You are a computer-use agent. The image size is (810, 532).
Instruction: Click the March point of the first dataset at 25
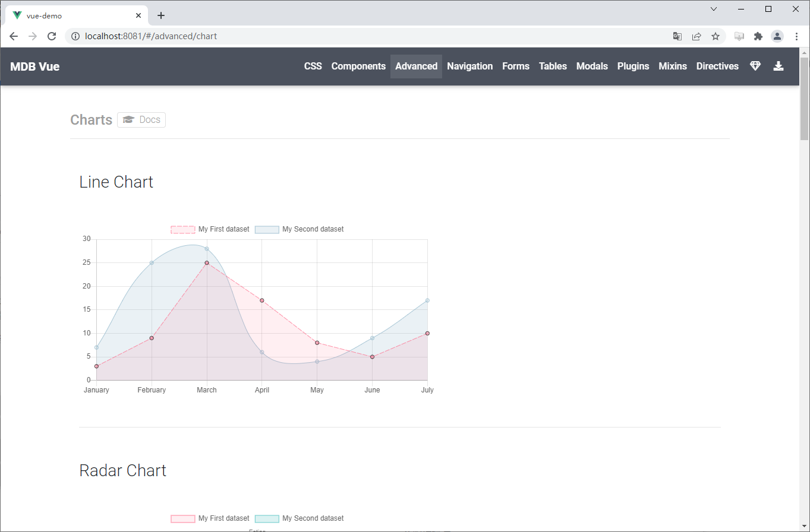pyautogui.click(x=207, y=262)
